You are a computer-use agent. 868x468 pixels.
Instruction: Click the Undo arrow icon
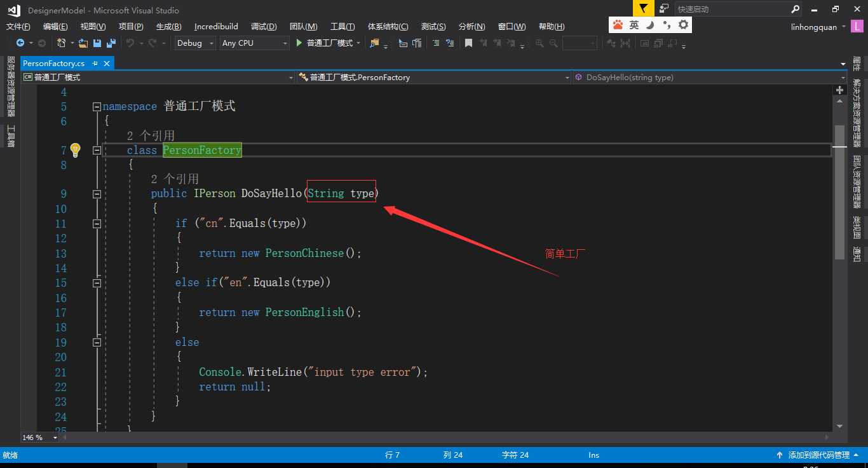(130, 43)
